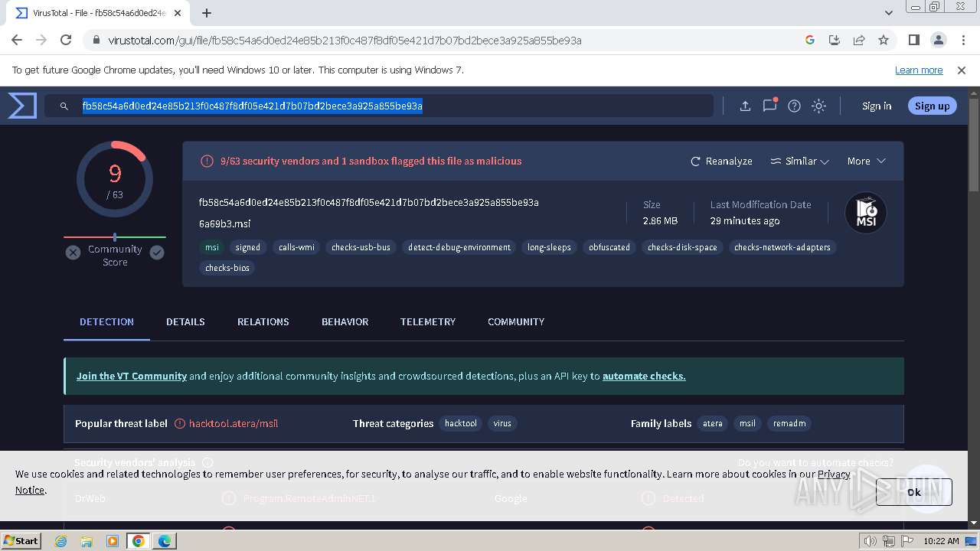Click the long-sleeps tag

(549, 247)
